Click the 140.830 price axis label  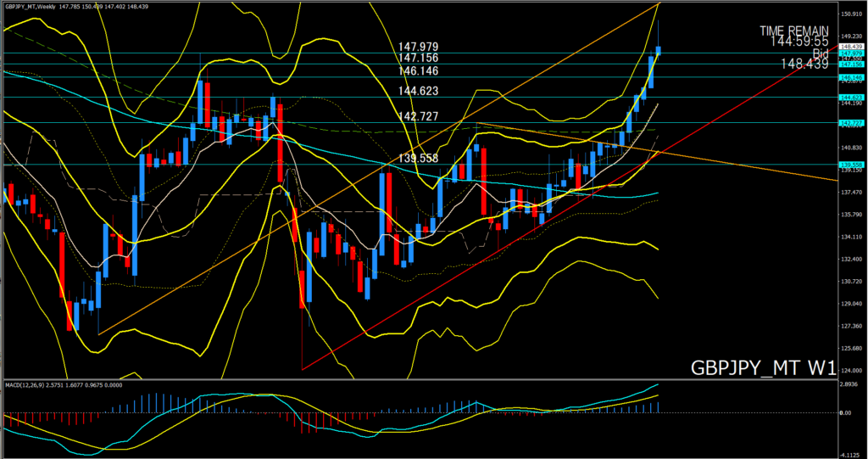(x=851, y=148)
